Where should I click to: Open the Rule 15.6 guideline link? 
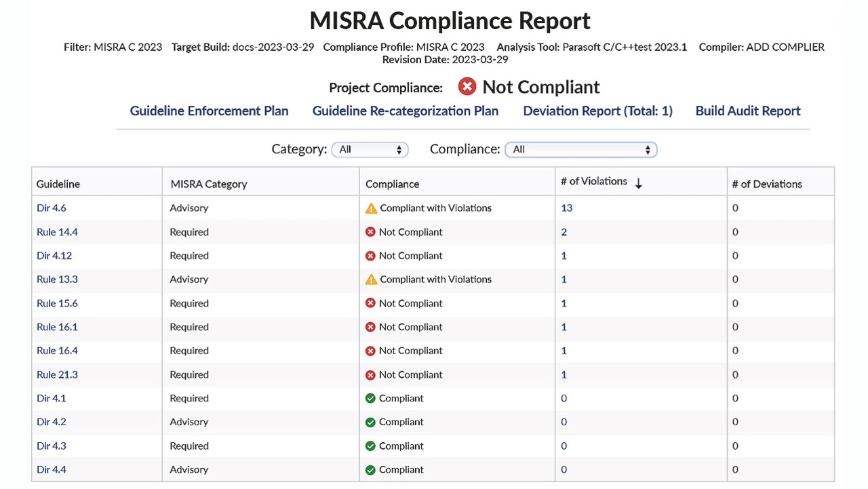click(57, 303)
